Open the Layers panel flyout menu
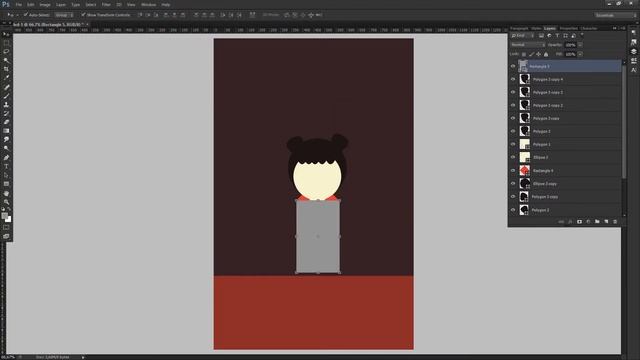Viewport: 640px width, 360px height. [623, 28]
